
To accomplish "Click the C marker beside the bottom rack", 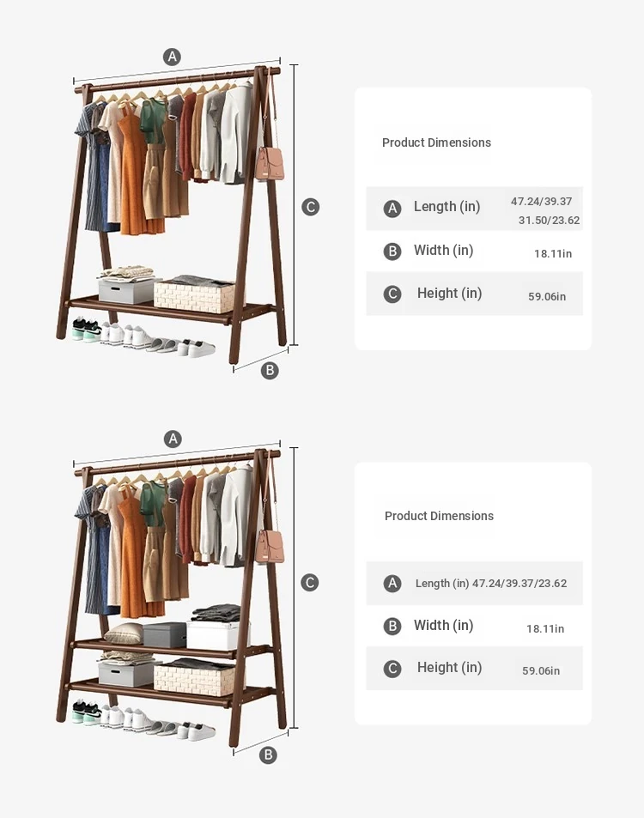I will coord(310,582).
